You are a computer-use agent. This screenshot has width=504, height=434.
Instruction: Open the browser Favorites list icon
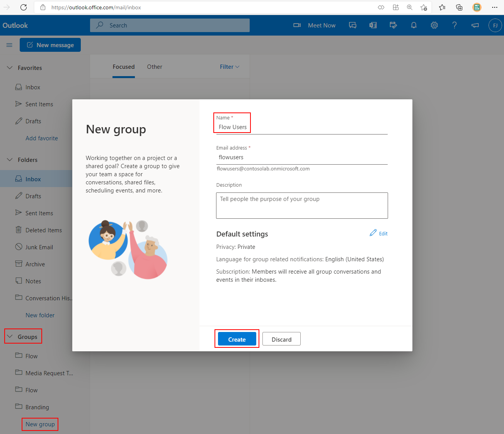coord(442,7)
